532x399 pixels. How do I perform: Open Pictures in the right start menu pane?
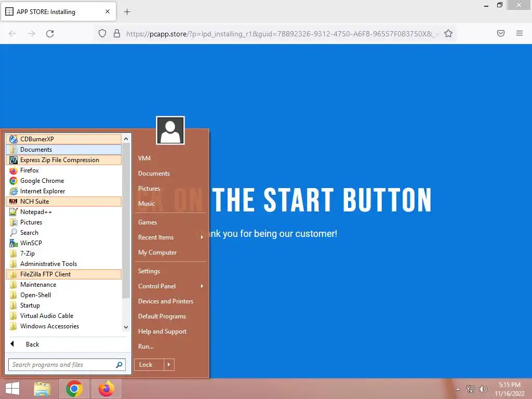click(170, 189)
